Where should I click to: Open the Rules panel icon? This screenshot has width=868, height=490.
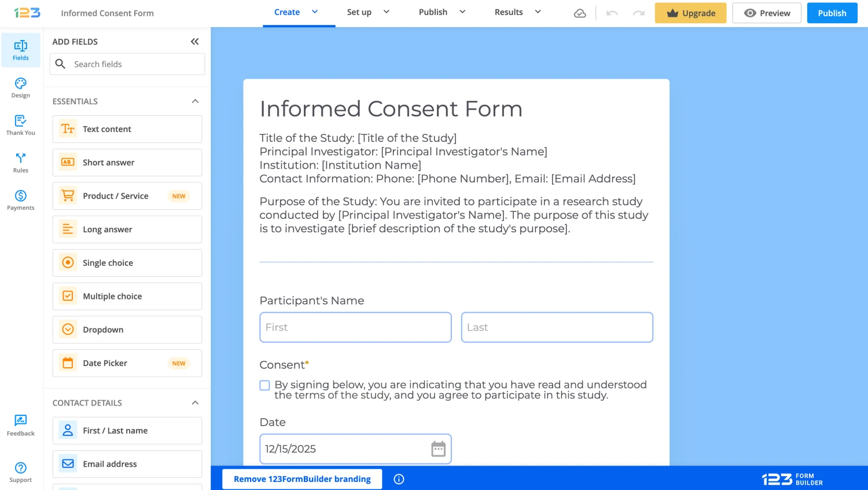(x=21, y=163)
